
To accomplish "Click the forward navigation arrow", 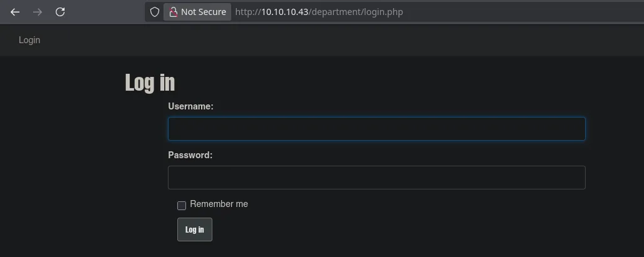I will click(38, 12).
